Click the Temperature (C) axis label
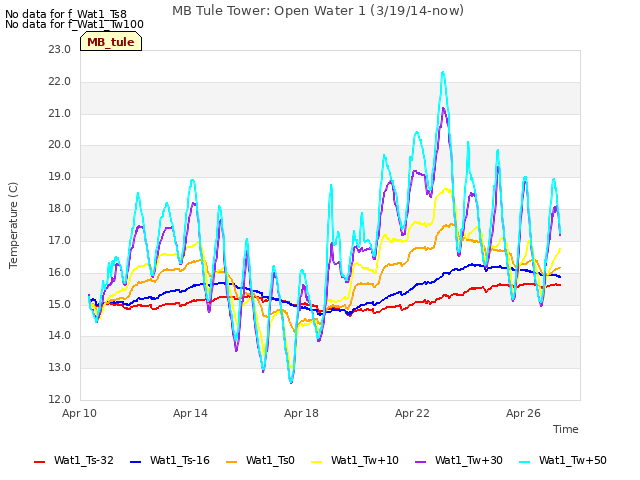 point(13,225)
